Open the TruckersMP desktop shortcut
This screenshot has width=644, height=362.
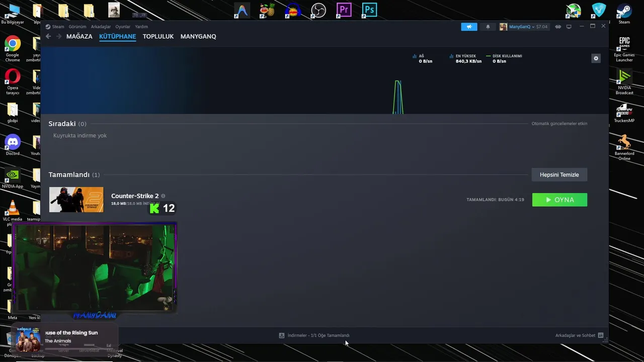point(624,113)
